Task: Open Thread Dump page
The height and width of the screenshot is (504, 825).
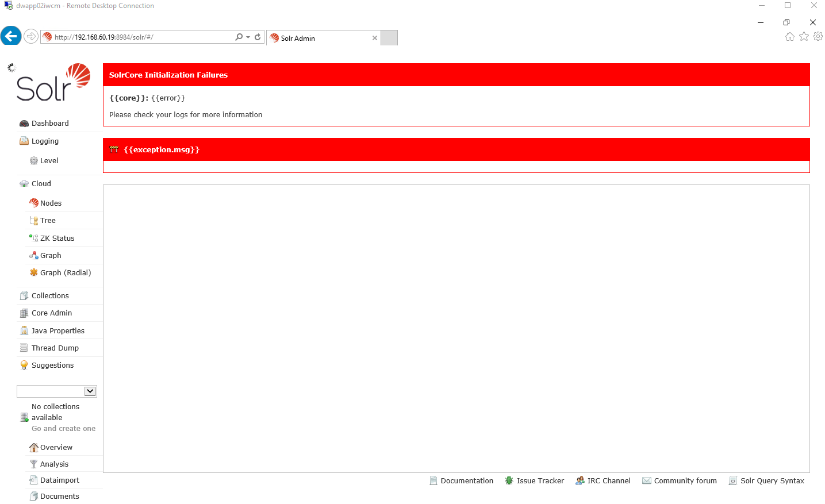Action: click(55, 348)
